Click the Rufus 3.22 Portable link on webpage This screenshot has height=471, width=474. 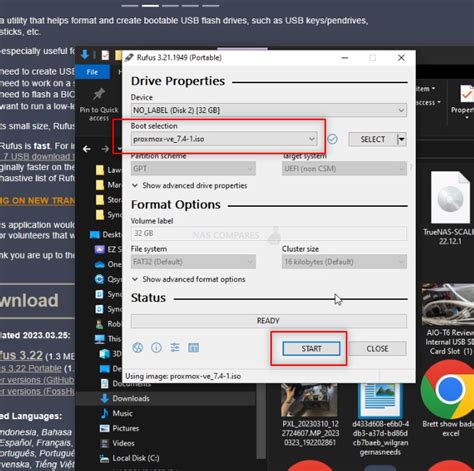coord(31,369)
